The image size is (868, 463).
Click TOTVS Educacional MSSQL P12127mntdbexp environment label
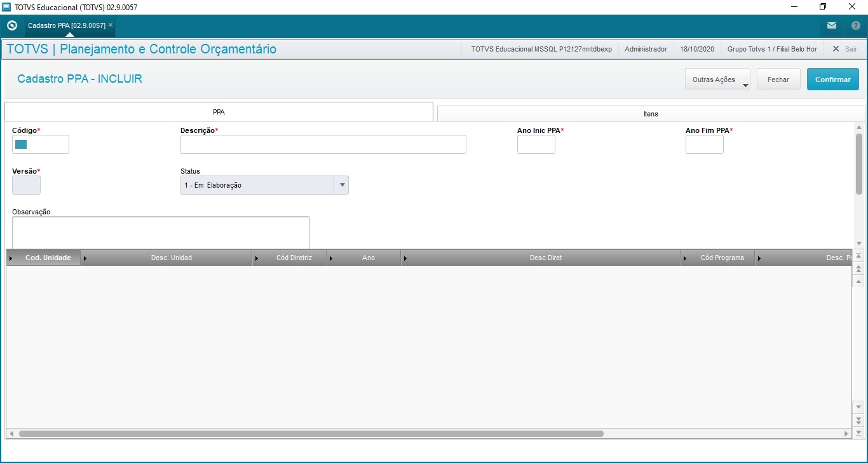(541, 49)
